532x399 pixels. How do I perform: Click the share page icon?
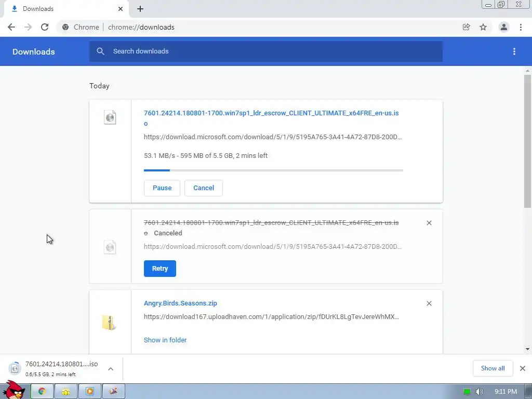467,27
